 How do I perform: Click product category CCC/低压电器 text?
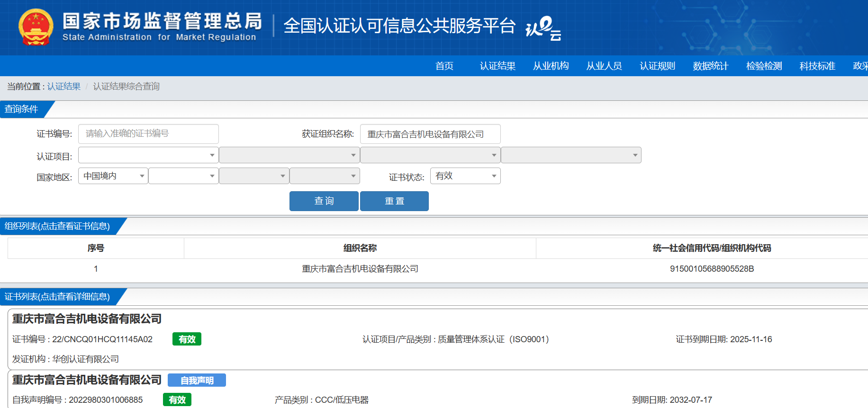tap(342, 400)
